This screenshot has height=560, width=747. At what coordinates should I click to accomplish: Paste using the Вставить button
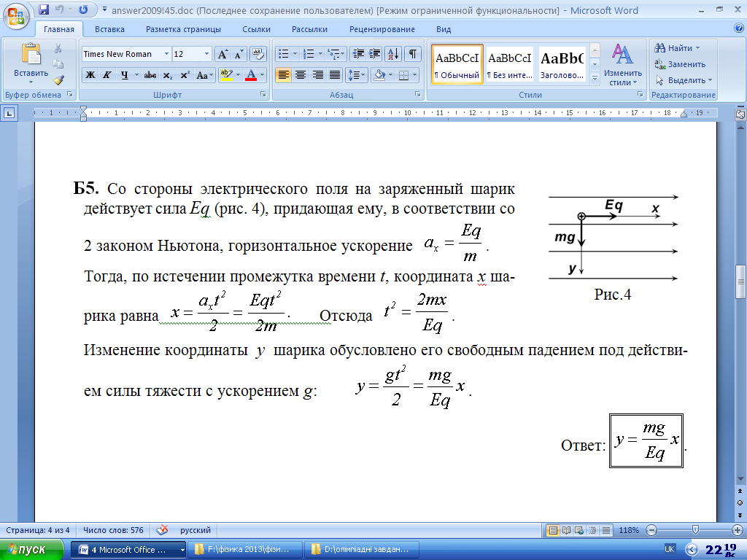tap(31, 63)
